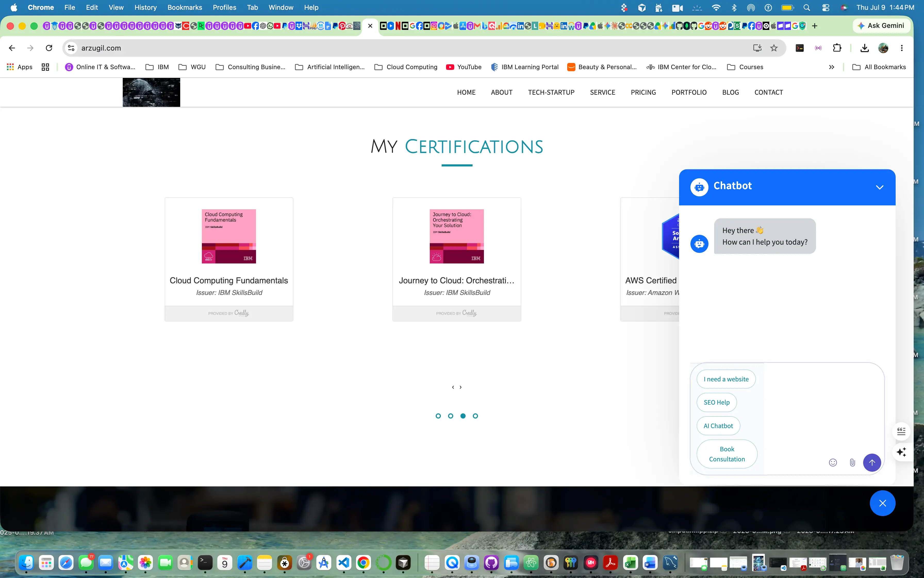Image resolution: width=924 pixels, height=578 pixels.
Task: Open the emoji picker in the chatbot
Action: click(x=833, y=463)
